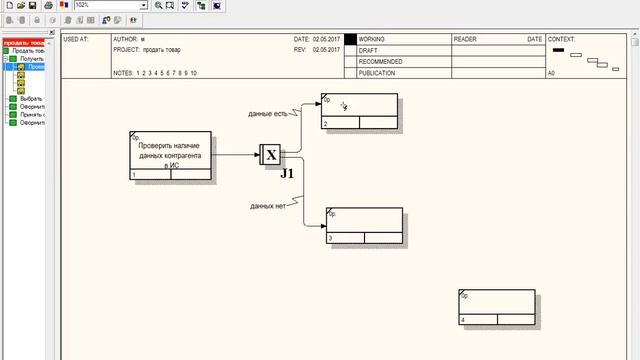The height and width of the screenshot is (360, 640).
Task: Select the Получить tree row
Action: (27, 59)
